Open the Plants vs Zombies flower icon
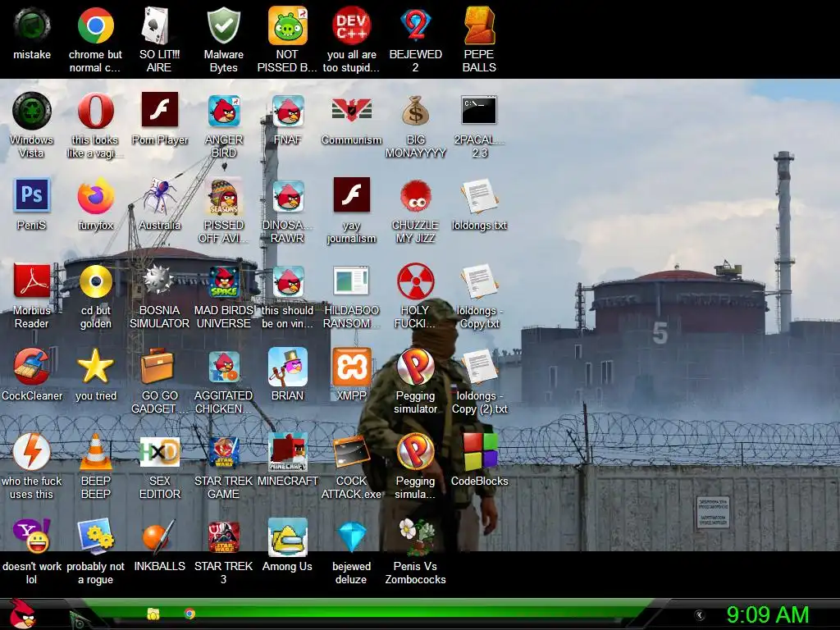The width and height of the screenshot is (840, 630). click(415, 537)
